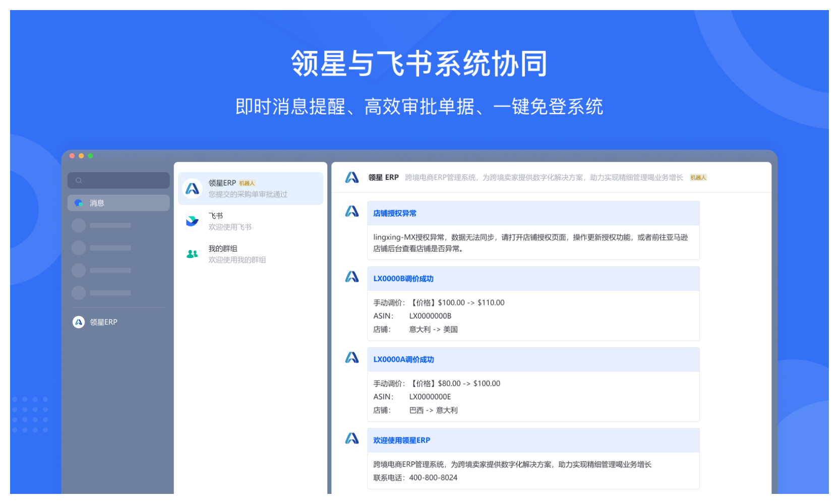Click the 机器人 tag beside 领星ERP in chat list
The image size is (839, 504).
coord(247,183)
